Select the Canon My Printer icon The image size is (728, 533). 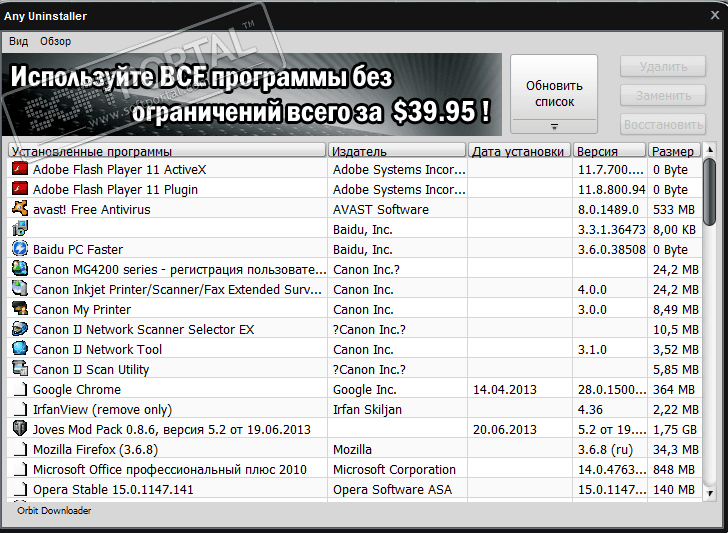[x=20, y=309]
